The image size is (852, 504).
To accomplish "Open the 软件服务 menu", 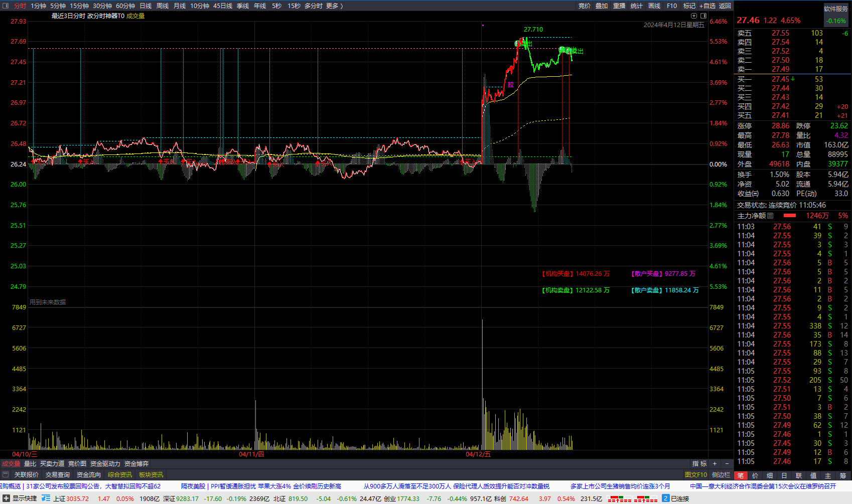I will point(835,9).
